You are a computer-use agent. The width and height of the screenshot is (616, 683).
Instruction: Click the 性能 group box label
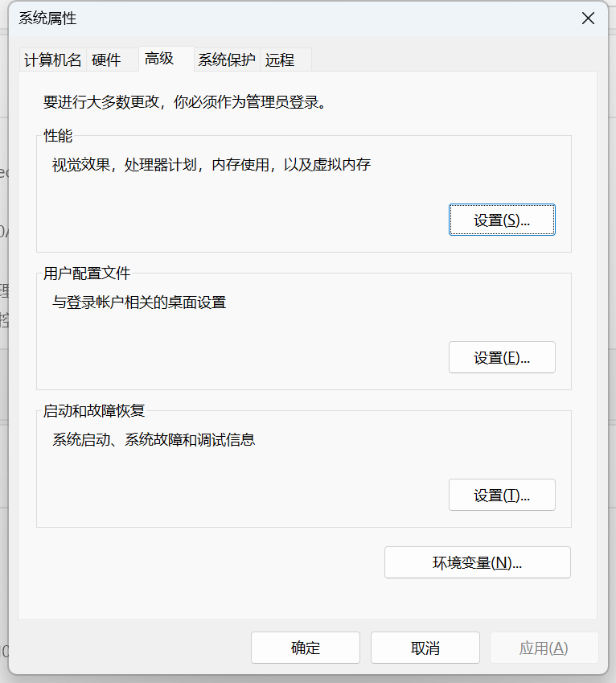pos(58,136)
